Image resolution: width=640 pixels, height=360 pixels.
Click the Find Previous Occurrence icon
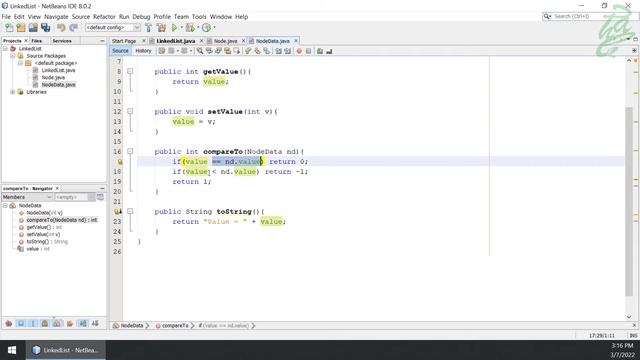[209, 51]
